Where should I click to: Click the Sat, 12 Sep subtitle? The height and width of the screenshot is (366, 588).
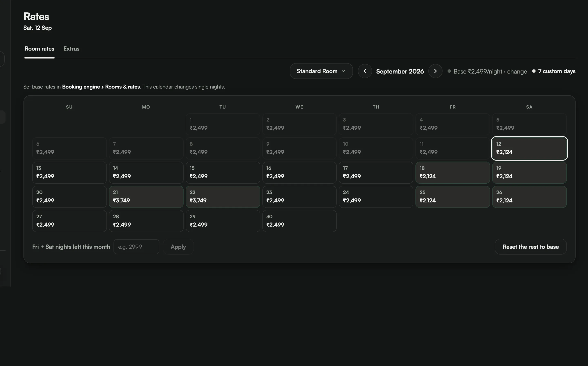coord(38,28)
